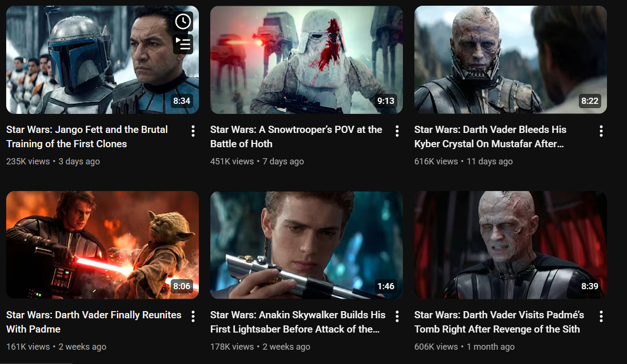The height and width of the screenshot is (364, 627).
Task: Open the Vader on Mustafar thumbnail
Action: (511, 60)
